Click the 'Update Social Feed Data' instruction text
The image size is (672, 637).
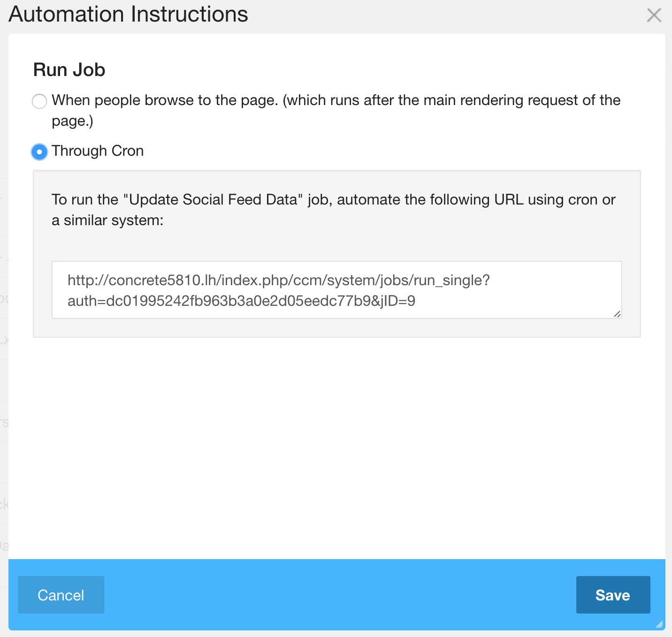(x=213, y=200)
